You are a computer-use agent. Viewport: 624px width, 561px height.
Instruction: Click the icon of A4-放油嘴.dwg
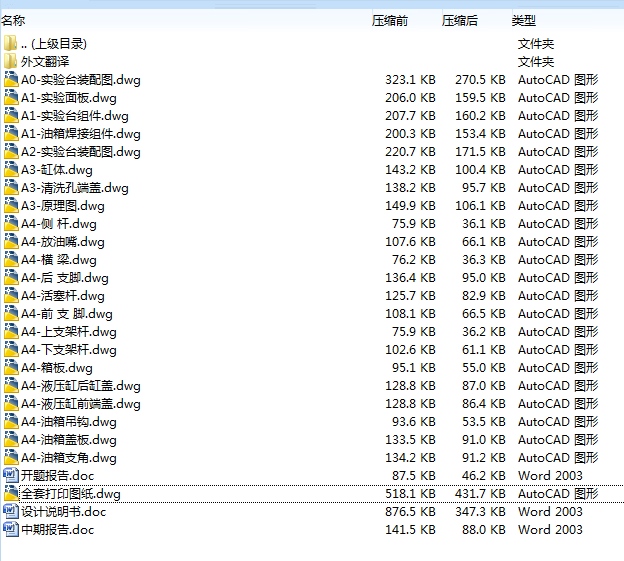(11, 242)
